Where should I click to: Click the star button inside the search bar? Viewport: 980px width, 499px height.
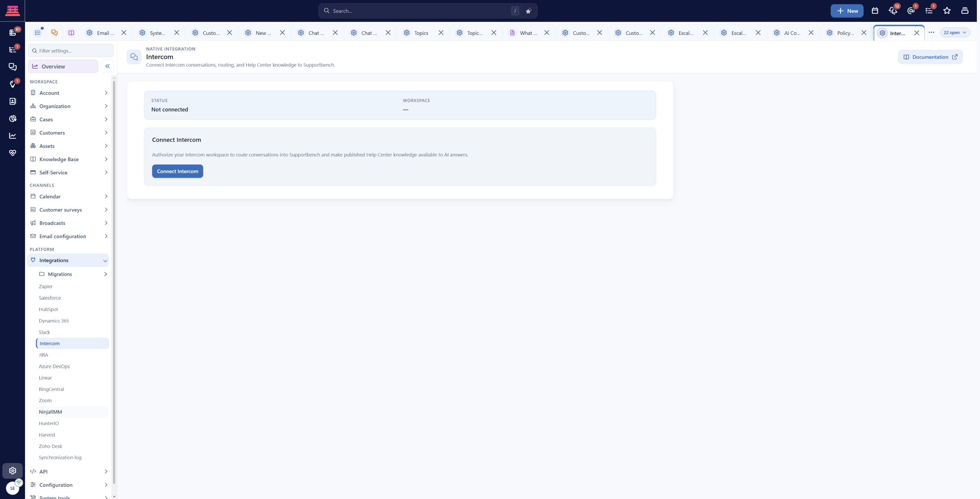[x=528, y=11]
